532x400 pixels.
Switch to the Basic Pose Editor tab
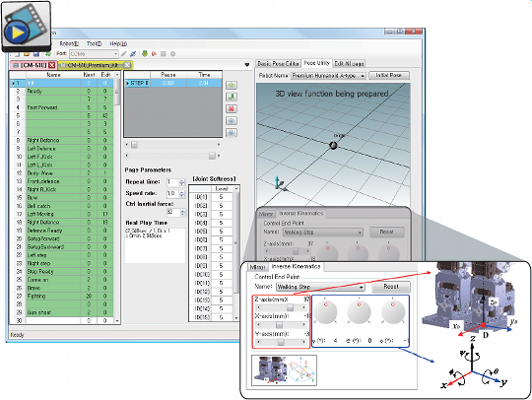point(278,63)
